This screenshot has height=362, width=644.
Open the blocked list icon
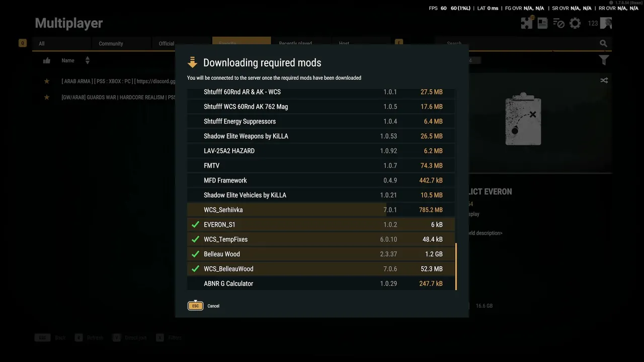point(558,23)
